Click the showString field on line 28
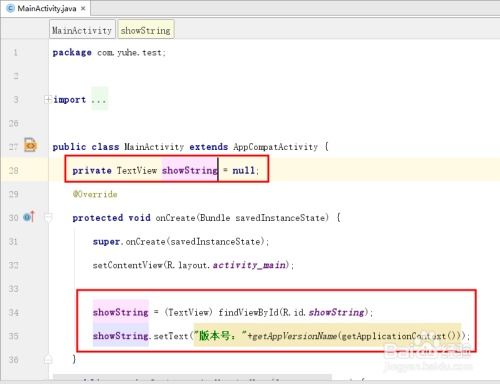This screenshot has width=500, height=384. 190,170
